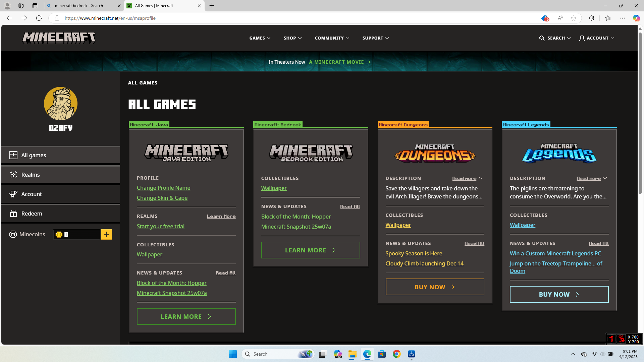
Task: Click the OZAFY profile avatar
Action: 61,104
